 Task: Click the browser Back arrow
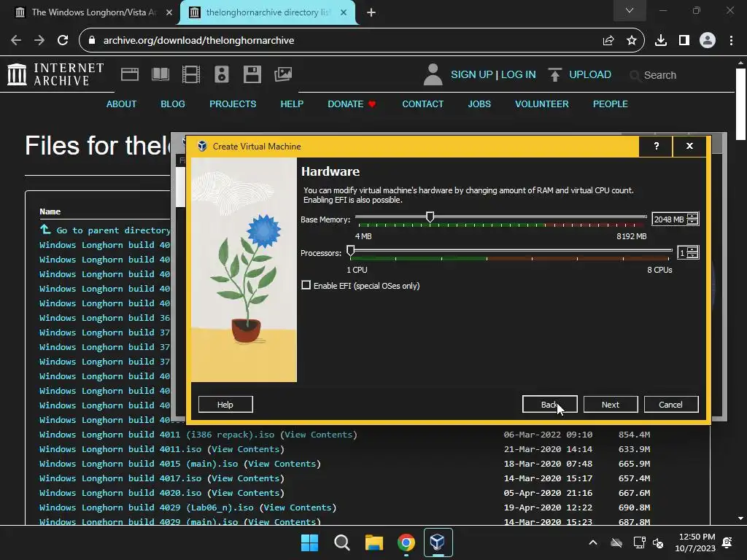coord(16,41)
